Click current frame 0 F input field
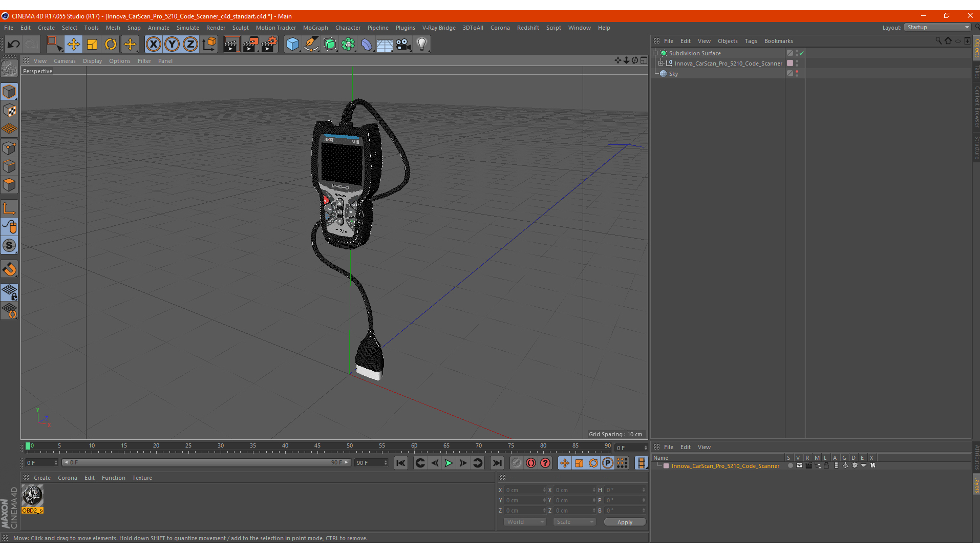The image size is (980, 553). tap(41, 462)
